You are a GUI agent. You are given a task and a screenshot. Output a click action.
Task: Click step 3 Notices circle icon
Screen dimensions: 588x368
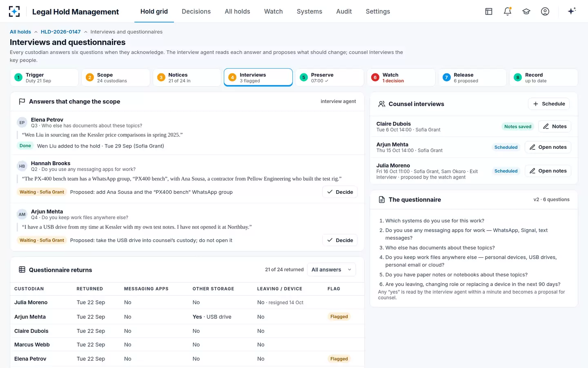pos(161,77)
